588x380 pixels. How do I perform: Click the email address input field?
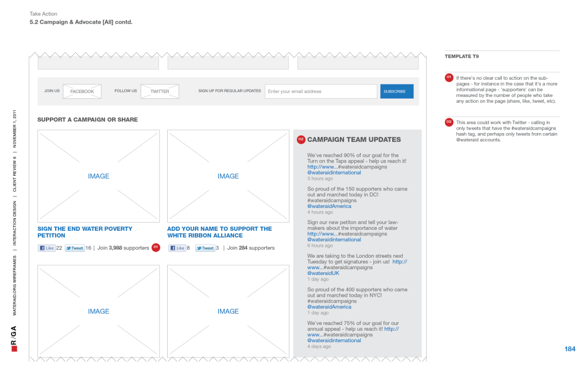click(320, 91)
